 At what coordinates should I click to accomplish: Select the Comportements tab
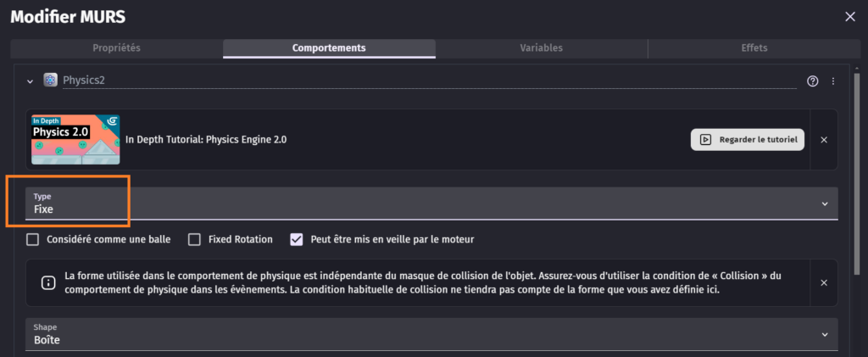329,48
